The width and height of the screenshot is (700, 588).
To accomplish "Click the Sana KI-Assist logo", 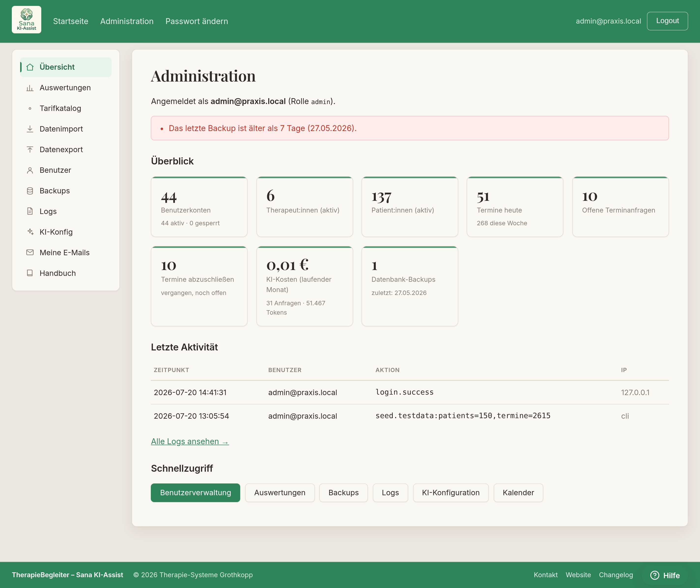I will 26,20.
